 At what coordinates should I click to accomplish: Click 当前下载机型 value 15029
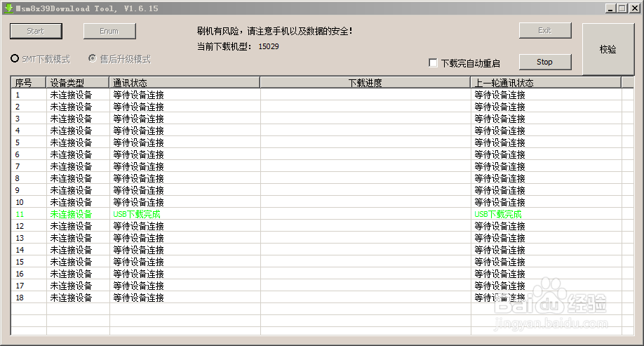(x=269, y=46)
